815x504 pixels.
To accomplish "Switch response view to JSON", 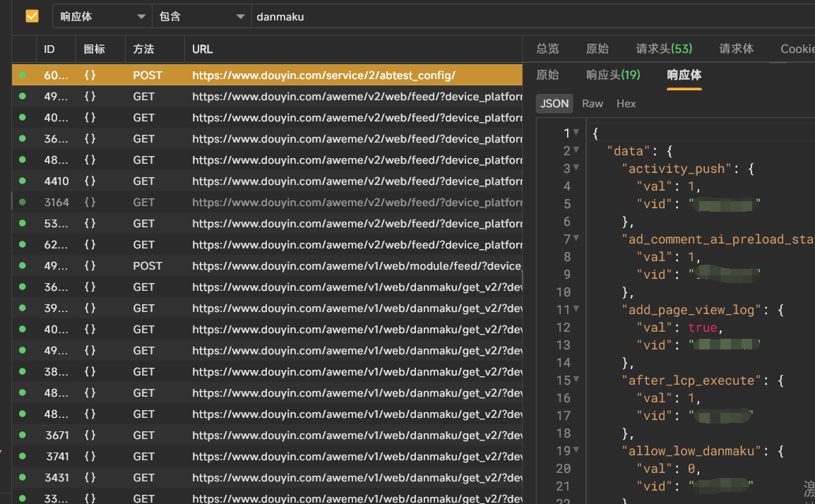I will 554,103.
